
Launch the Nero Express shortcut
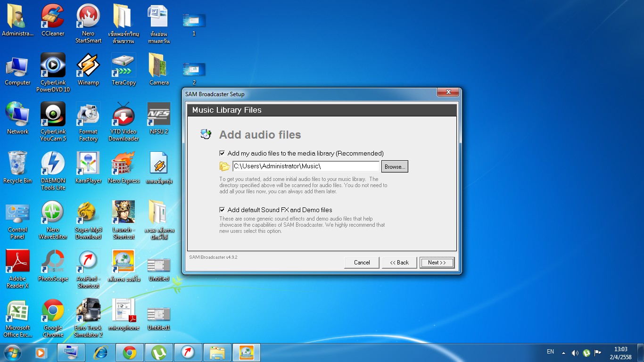click(x=124, y=168)
